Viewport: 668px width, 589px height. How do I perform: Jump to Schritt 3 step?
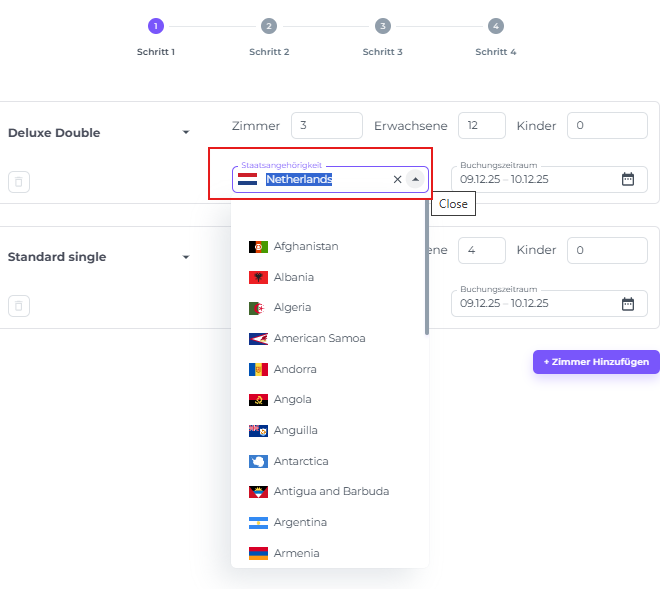(382, 27)
